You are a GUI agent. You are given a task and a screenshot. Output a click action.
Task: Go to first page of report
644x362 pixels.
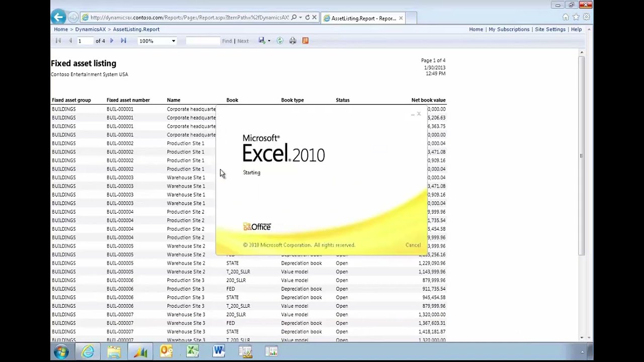point(58,41)
